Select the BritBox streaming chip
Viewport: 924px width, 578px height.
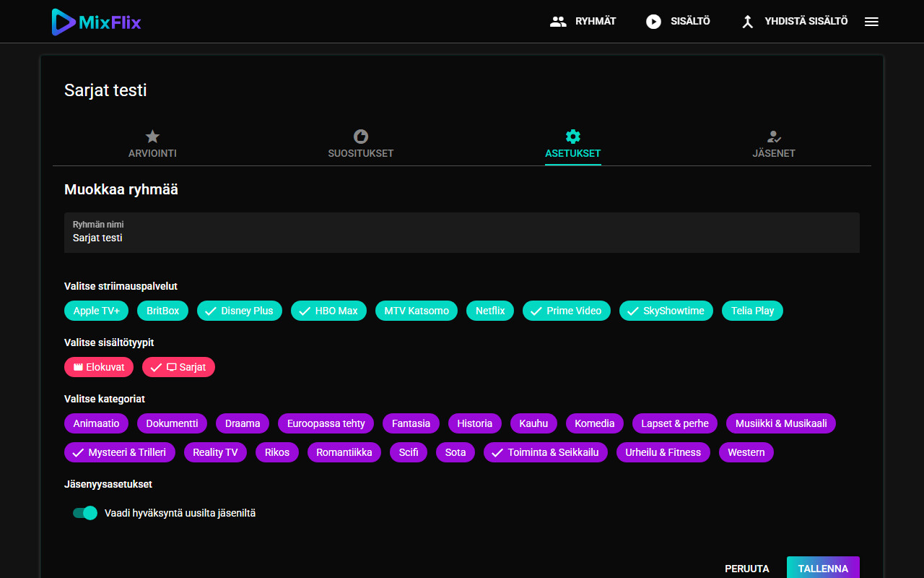pos(162,311)
